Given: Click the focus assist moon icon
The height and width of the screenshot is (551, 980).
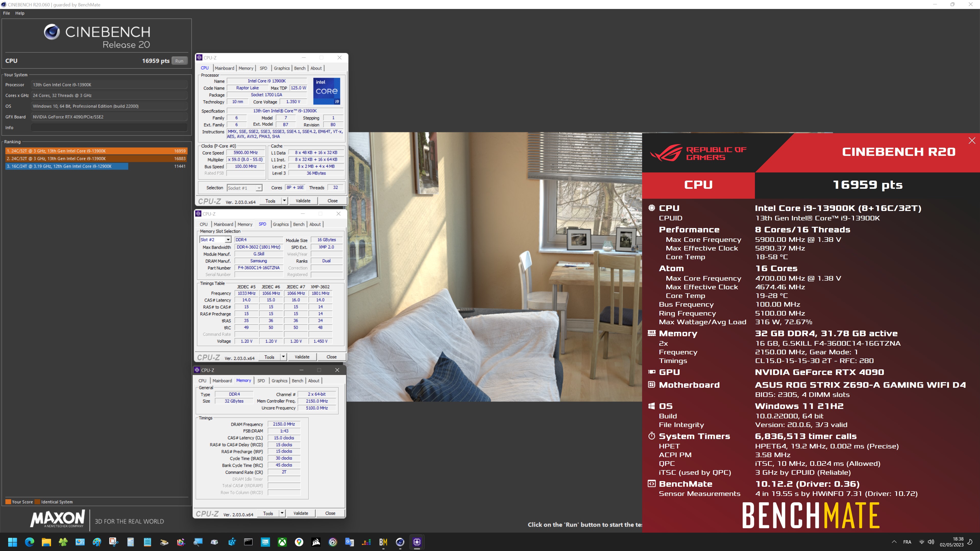Looking at the screenshot, I should [970, 542].
